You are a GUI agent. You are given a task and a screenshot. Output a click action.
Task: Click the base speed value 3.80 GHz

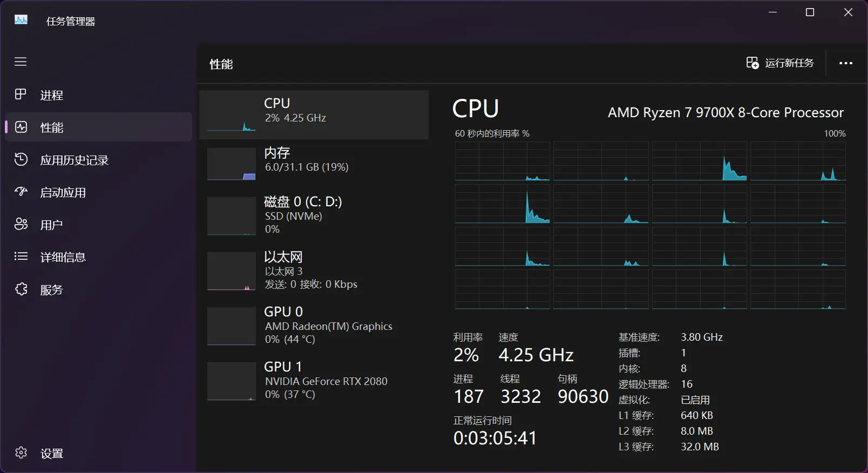(x=702, y=337)
